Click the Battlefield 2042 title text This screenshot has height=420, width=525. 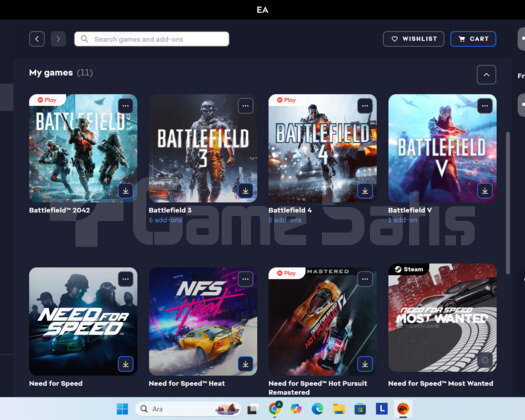pyautogui.click(x=59, y=210)
